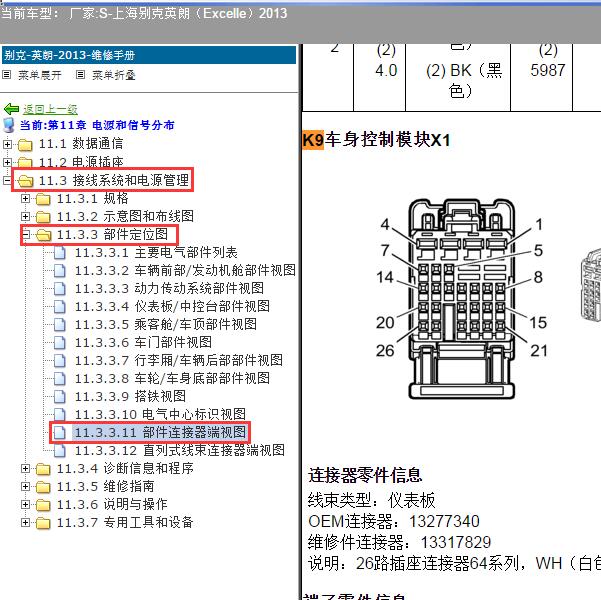Open 11.3.3.1 主要电气部件列表
601x600 pixels.
pos(156,253)
